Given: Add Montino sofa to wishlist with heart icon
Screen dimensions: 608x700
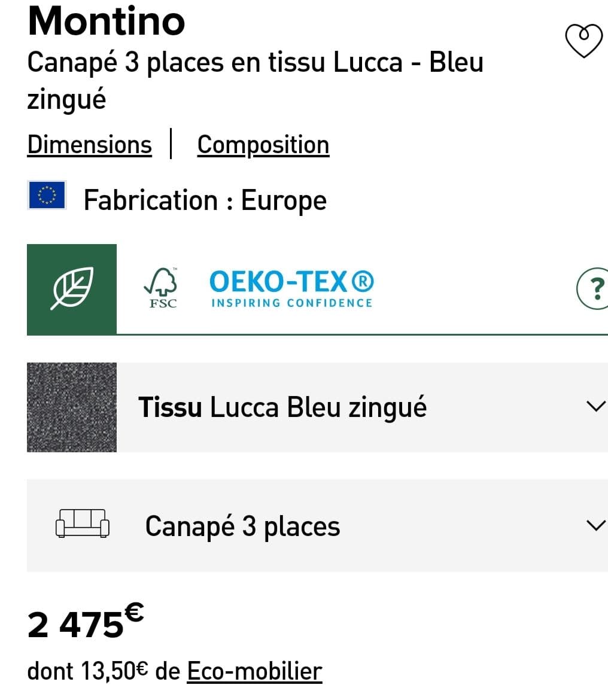Looking at the screenshot, I should click(x=583, y=41).
